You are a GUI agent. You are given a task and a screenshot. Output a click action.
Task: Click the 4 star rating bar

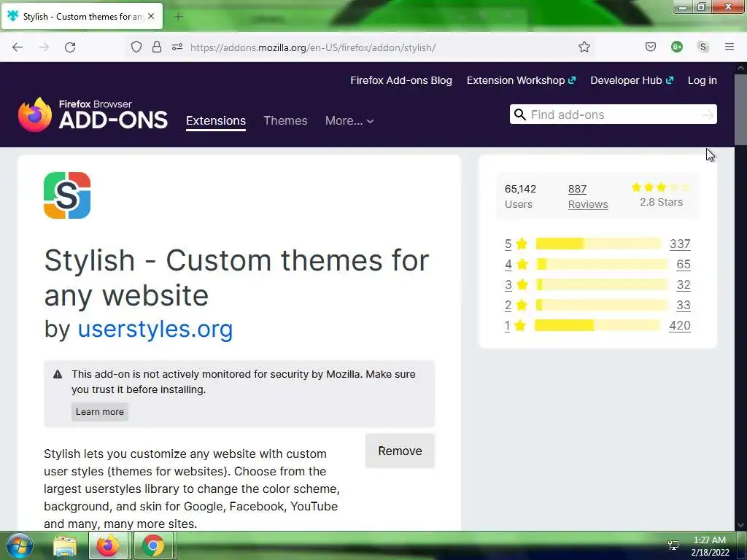pos(602,264)
